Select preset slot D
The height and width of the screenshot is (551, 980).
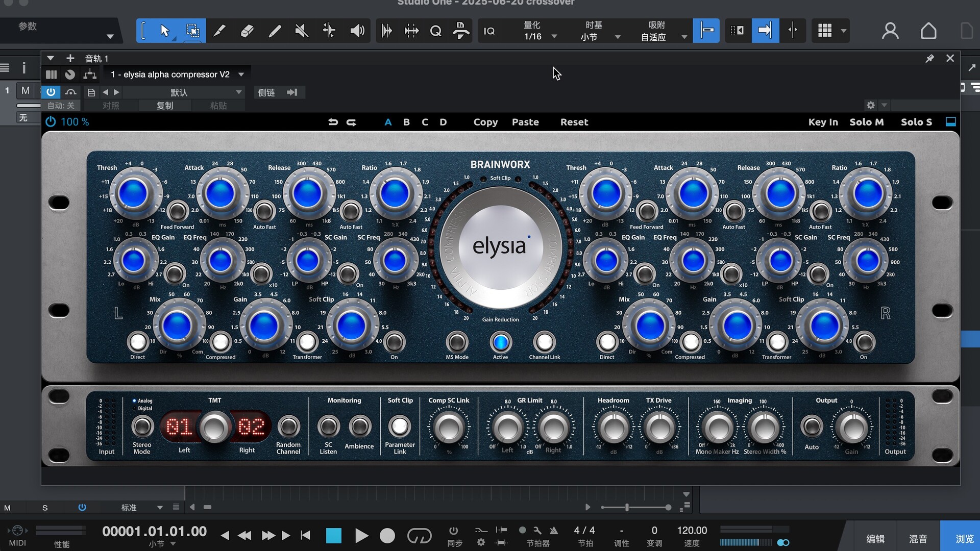click(x=443, y=122)
